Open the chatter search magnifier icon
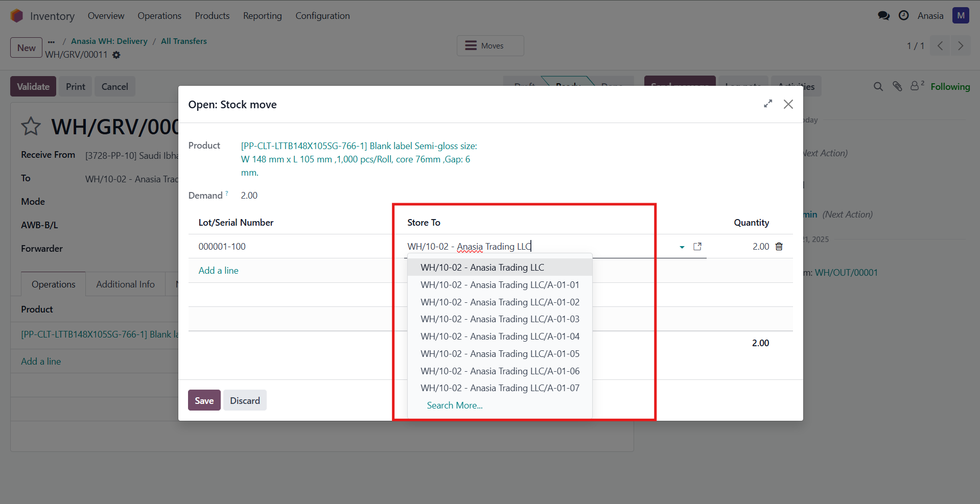 pyautogui.click(x=878, y=86)
